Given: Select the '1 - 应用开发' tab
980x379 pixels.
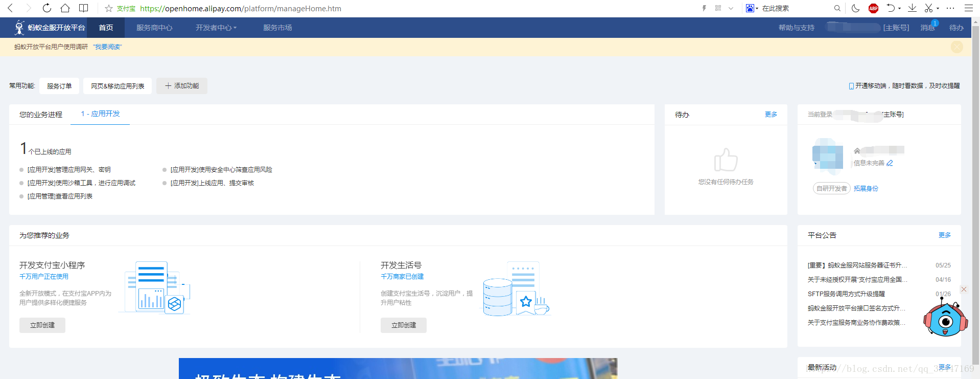Looking at the screenshot, I should [100, 114].
